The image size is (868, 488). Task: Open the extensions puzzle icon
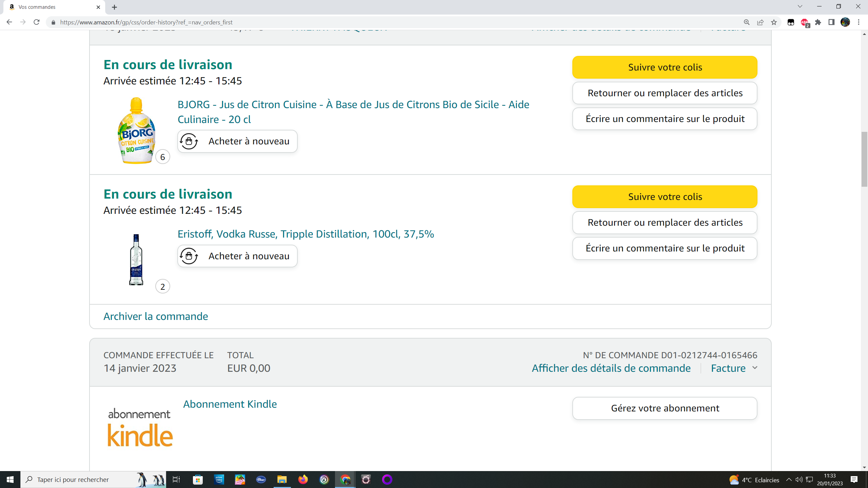[818, 22]
